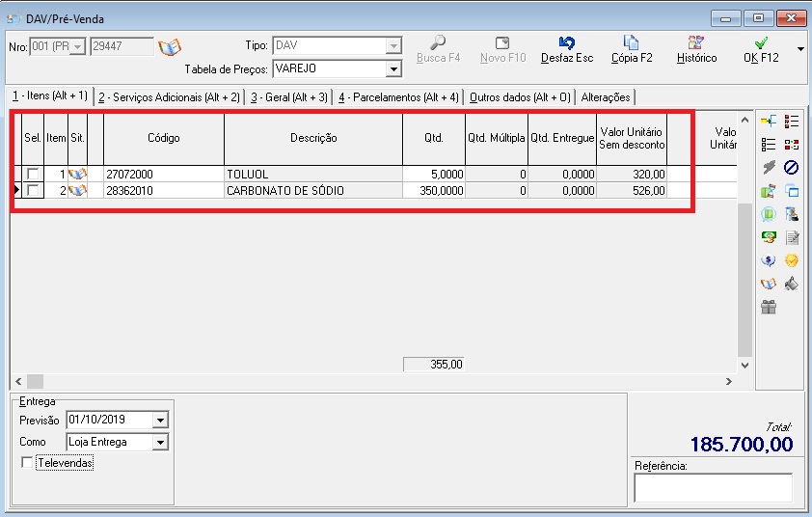Expand the Previsão date dropdown
This screenshot has width=812, height=517.
coord(160,420)
